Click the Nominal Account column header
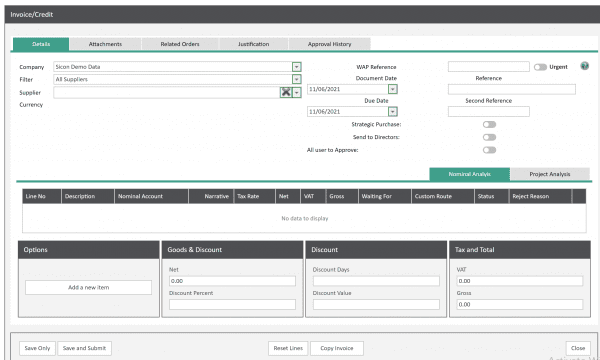The width and height of the screenshot is (600, 360). tap(152, 196)
